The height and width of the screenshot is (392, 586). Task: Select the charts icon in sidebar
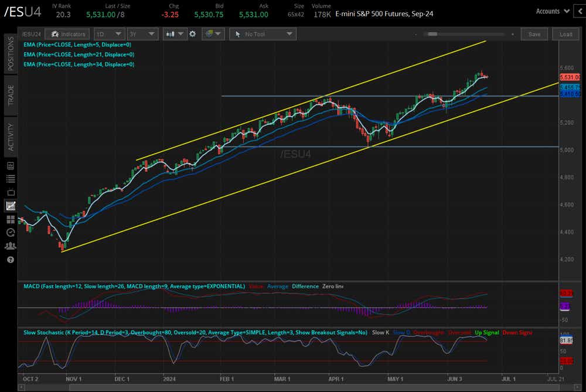(x=11, y=206)
